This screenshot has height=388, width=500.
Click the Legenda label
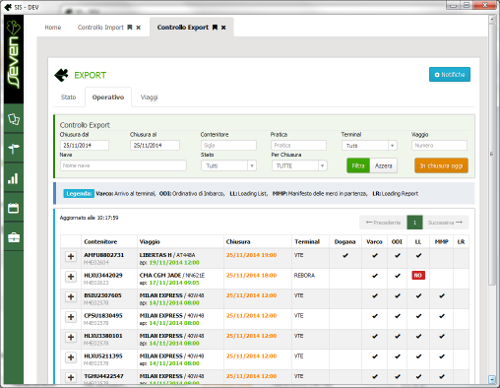(x=79, y=194)
